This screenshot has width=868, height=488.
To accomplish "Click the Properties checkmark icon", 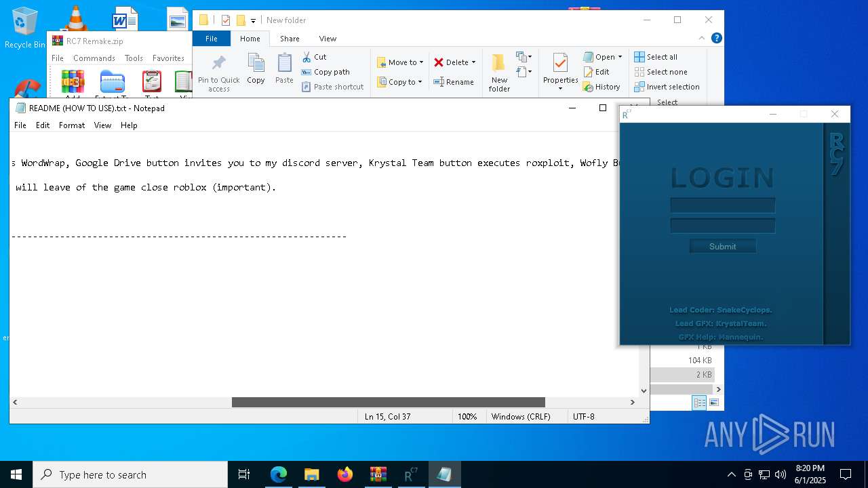I will 560,63.
